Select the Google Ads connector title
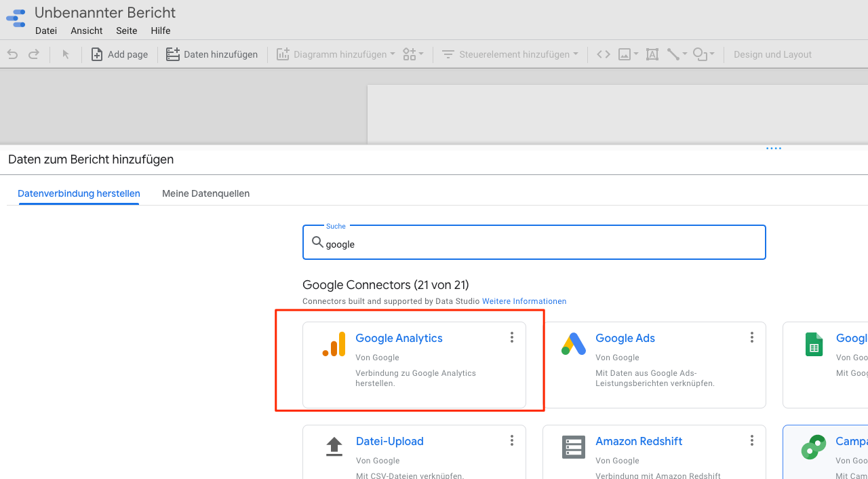868x479 pixels. point(625,338)
